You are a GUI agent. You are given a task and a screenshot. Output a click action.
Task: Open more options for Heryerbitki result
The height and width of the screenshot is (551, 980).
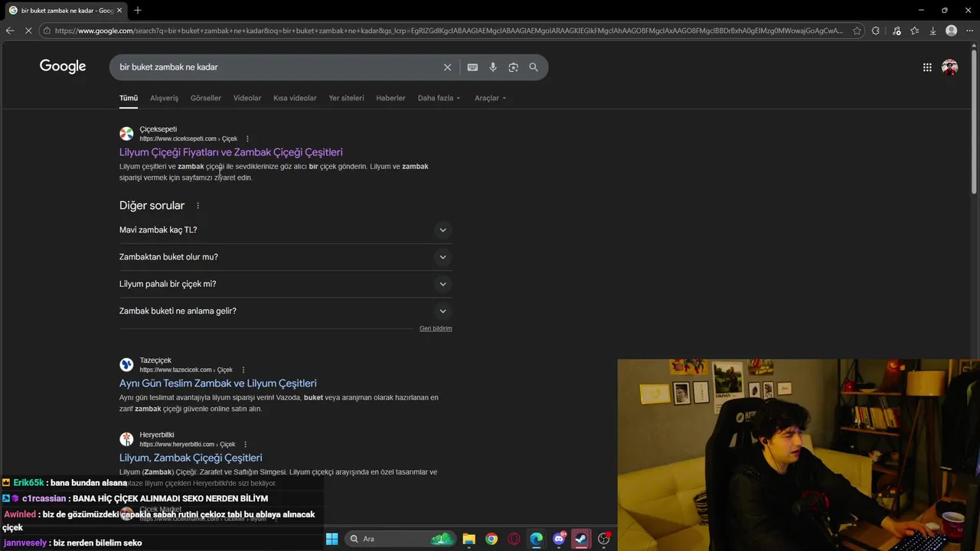coord(245,445)
